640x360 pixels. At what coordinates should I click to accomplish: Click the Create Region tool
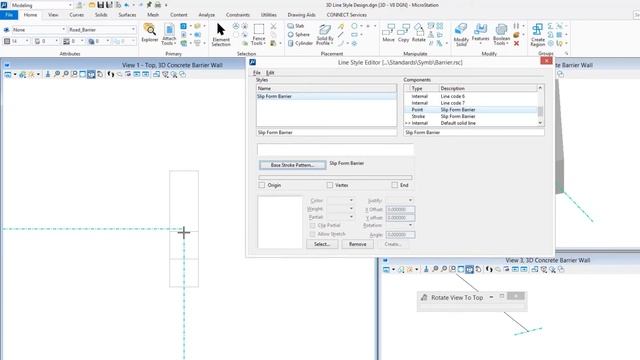click(538, 34)
